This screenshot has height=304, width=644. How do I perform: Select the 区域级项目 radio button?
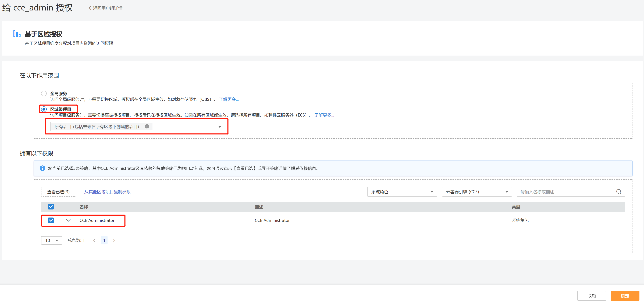pos(44,109)
